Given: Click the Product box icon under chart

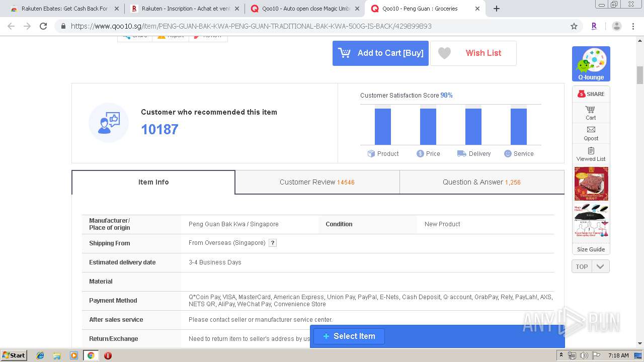Looking at the screenshot, I should click(x=371, y=154).
